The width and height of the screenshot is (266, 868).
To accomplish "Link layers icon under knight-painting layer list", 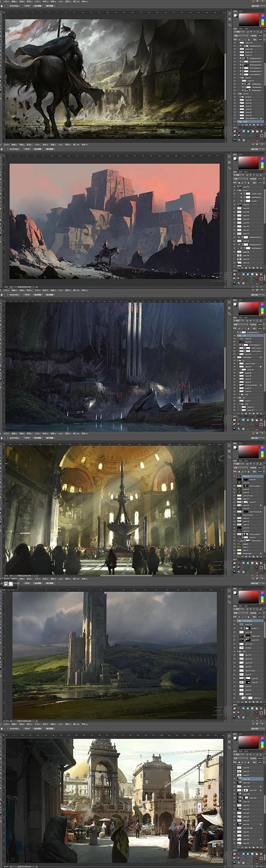I will click(x=239, y=125).
